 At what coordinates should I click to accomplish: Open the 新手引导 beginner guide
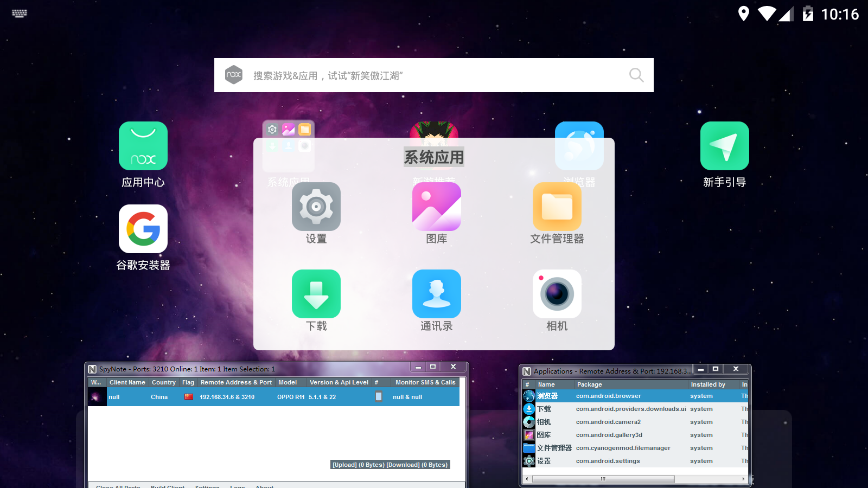[x=725, y=146]
